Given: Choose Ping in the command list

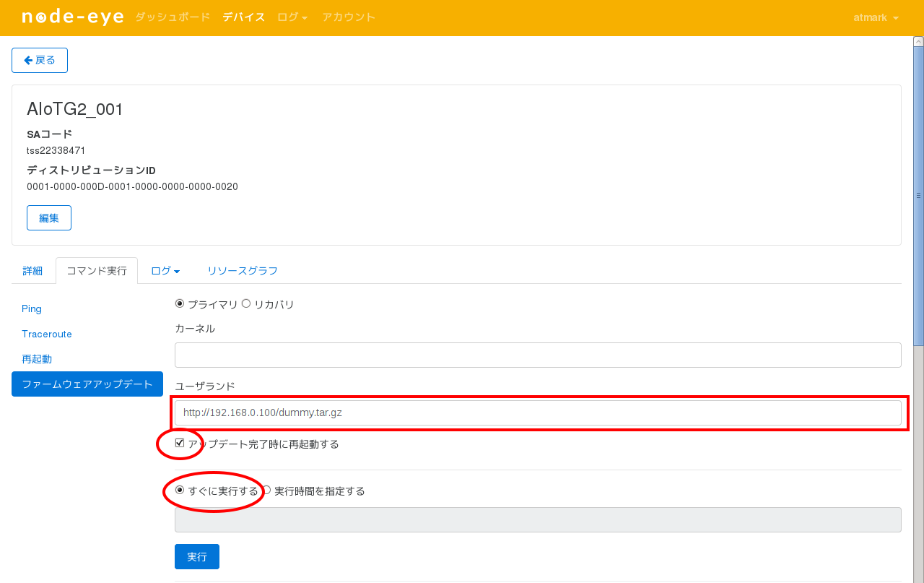Looking at the screenshot, I should coord(32,308).
